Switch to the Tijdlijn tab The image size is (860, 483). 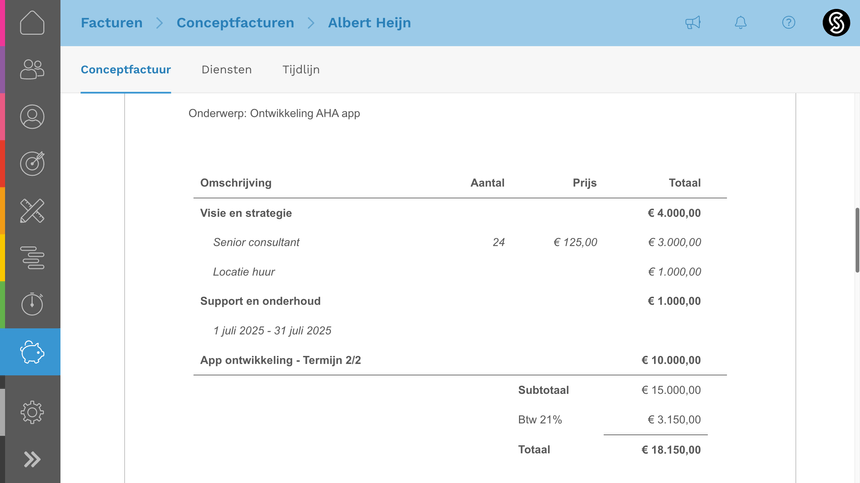(301, 70)
